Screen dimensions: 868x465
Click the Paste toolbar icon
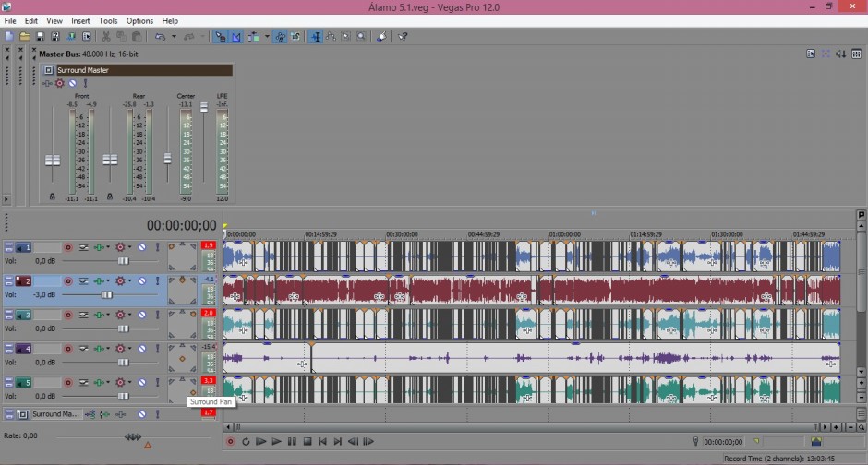pos(137,37)
